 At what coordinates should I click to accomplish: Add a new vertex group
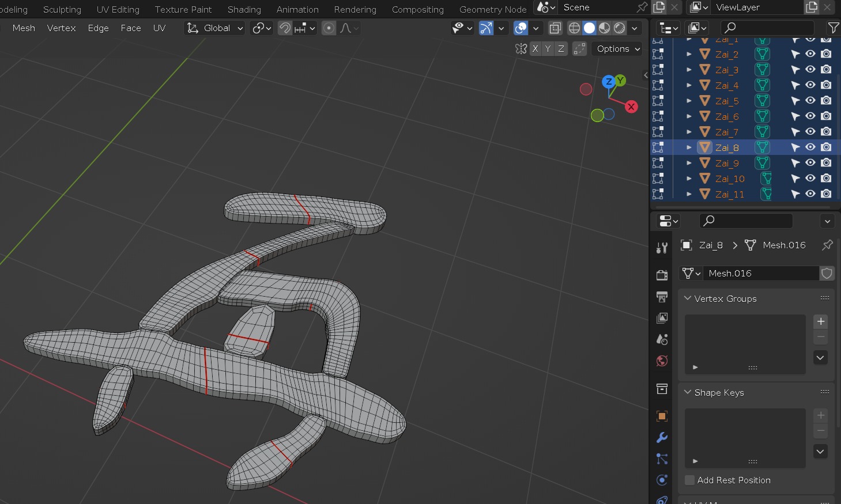point(820,321)
